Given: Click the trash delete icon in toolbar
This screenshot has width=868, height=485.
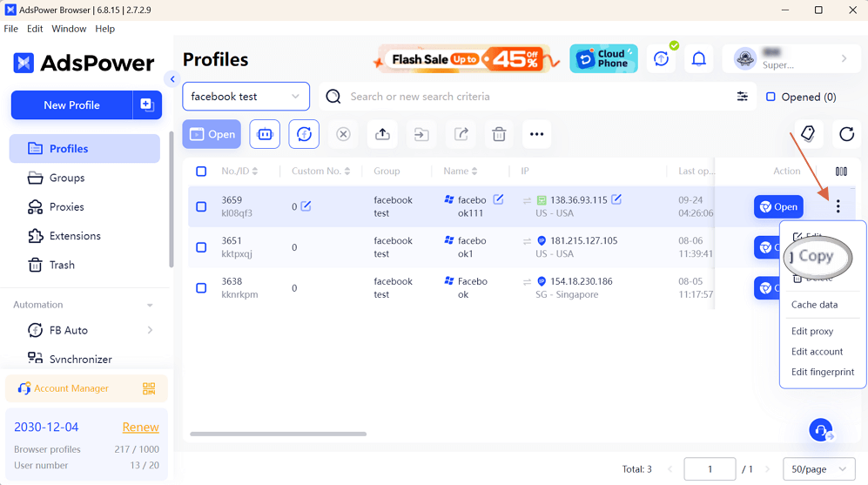Looking at the screenshot, I should point(499,134).
